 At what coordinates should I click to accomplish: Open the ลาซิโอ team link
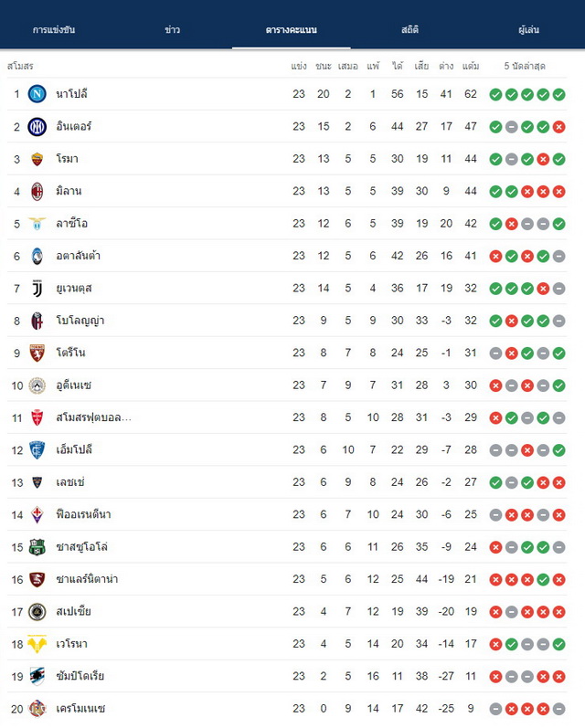point(71,223)
